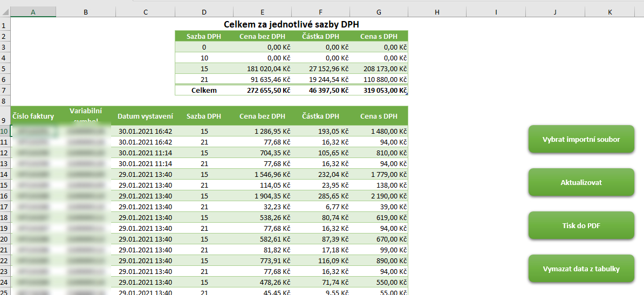Screen dimensions: 644x295
Task: Select column D header
Action: pos(204,12)
